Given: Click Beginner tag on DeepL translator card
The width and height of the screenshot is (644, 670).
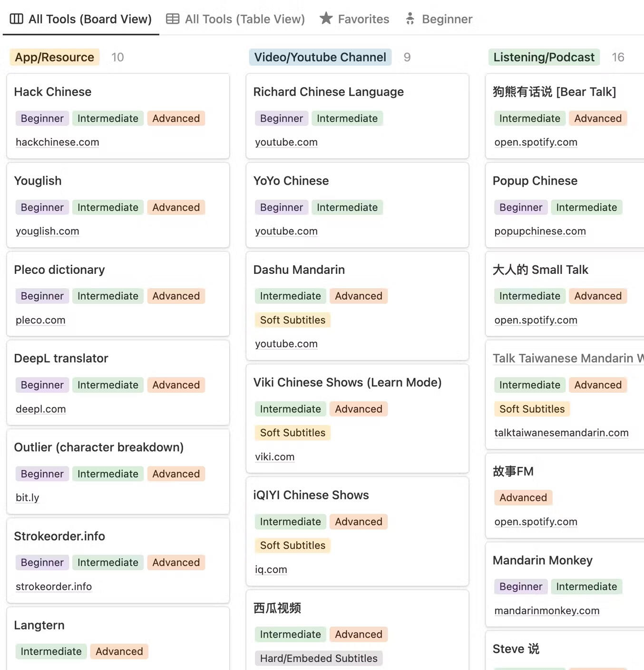Looking at the screenshot, I should (x=42, y=385).
